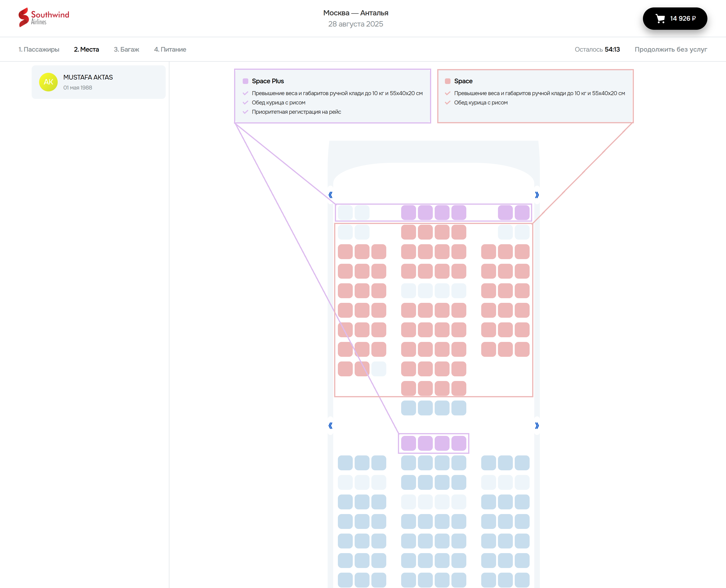Viewport: 726px width, 588px height.
Task: Choose the leftmost purple seat in the rear Space Plus row
Action: coord(408,444)
